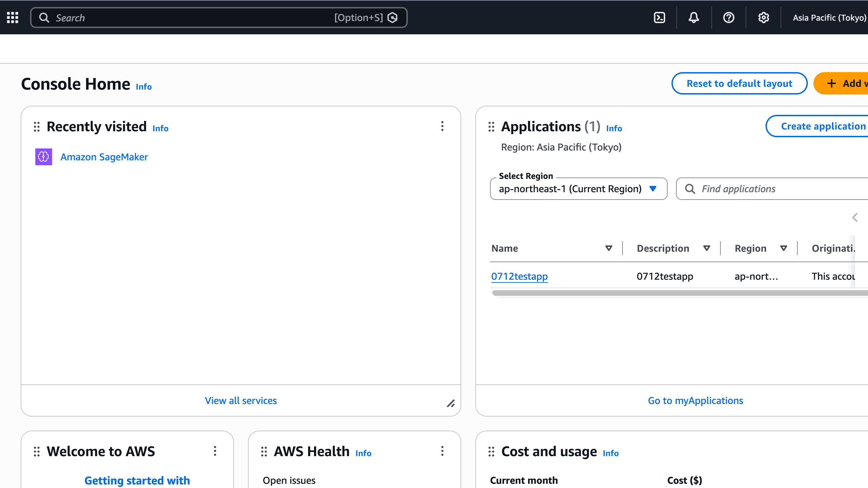Go to previous applications page arrow
The width and height of the screenshot is (868, 488).
click(855, 217)
